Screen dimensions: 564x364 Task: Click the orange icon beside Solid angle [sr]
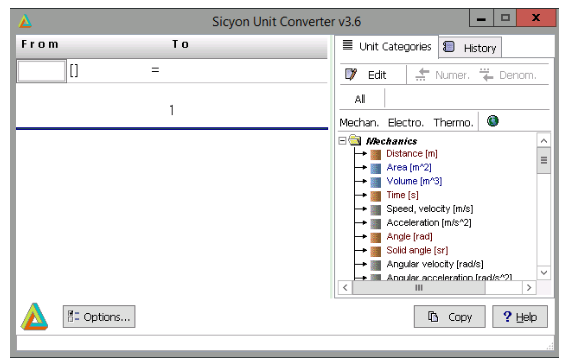coord(376,251)
